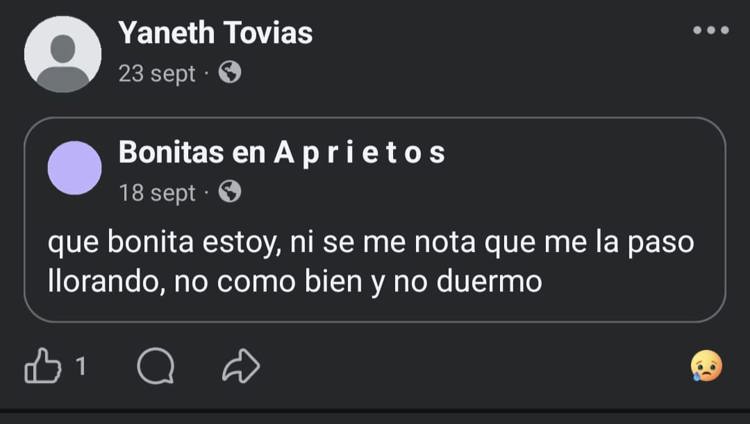Viewport: 750px width, 424px height.
Task: Like the post with thumbs-up icon
Action: (43, 366)
